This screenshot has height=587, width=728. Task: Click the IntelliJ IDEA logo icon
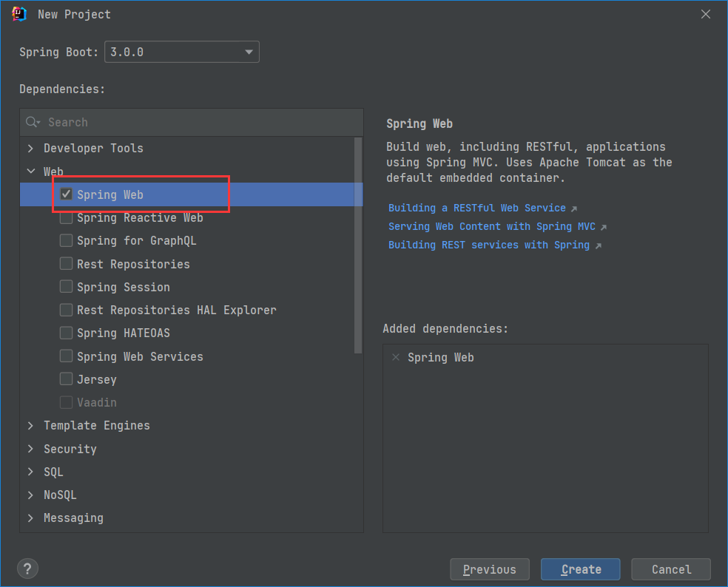pos(19,14)
